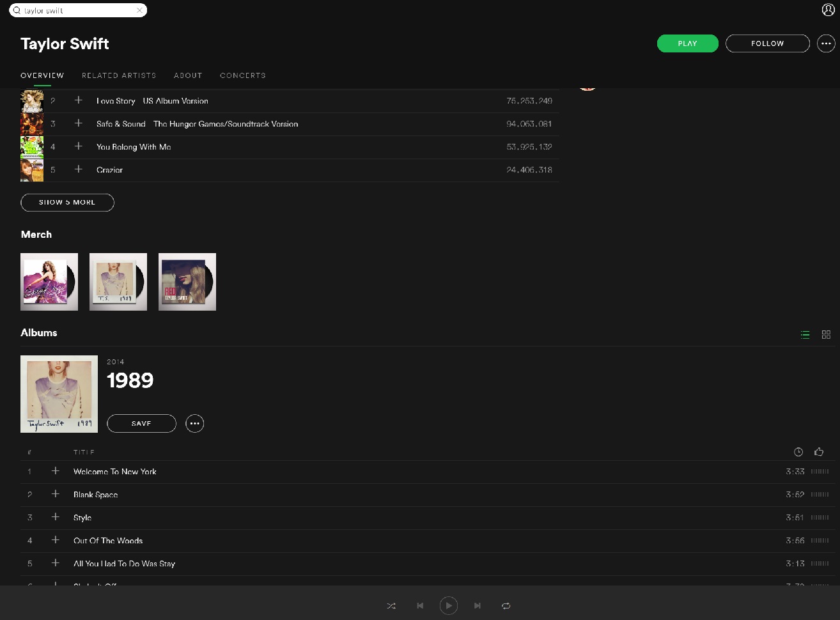Click popularity bar of Blank Space
Viewport: 840px width, 620px height.
click(820, 495)
